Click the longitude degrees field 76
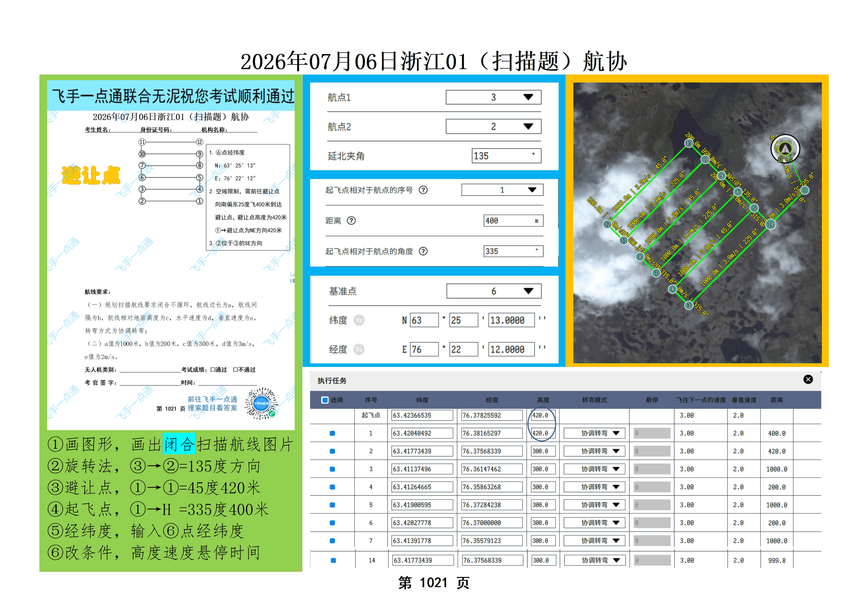This screenshot has height=614, width=868. [424, 349]
